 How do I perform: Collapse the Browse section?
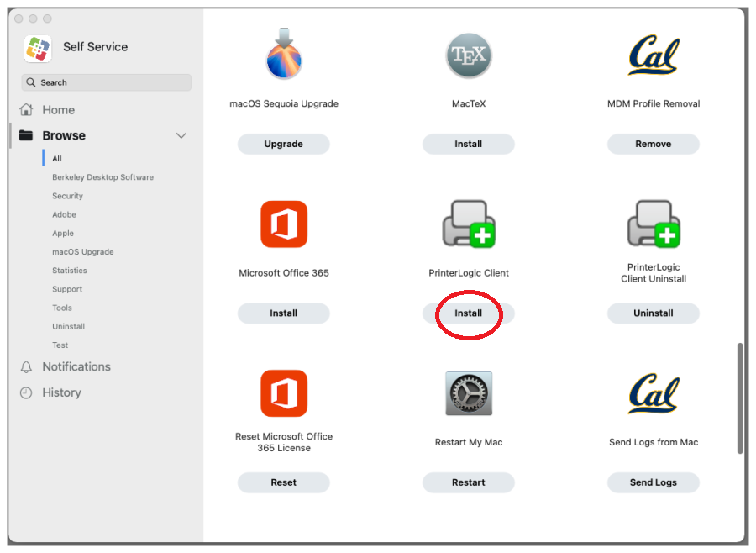click(181, 135)
